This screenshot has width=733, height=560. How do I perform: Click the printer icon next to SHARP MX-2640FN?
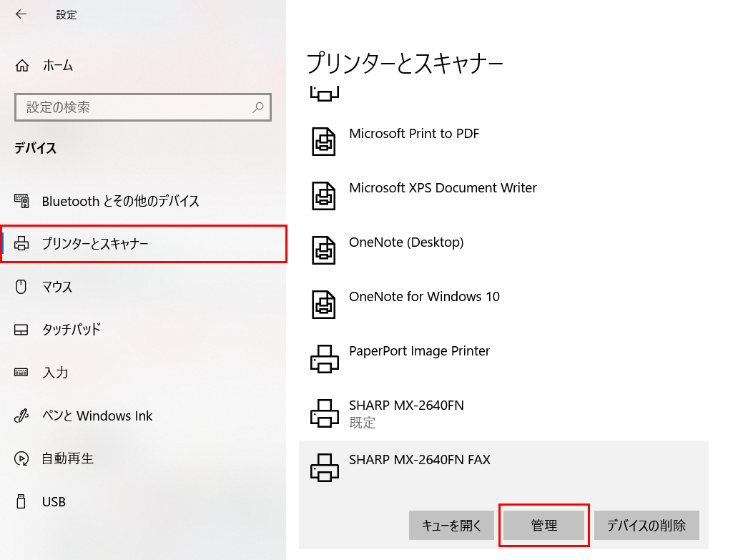(x=325, y=413)
